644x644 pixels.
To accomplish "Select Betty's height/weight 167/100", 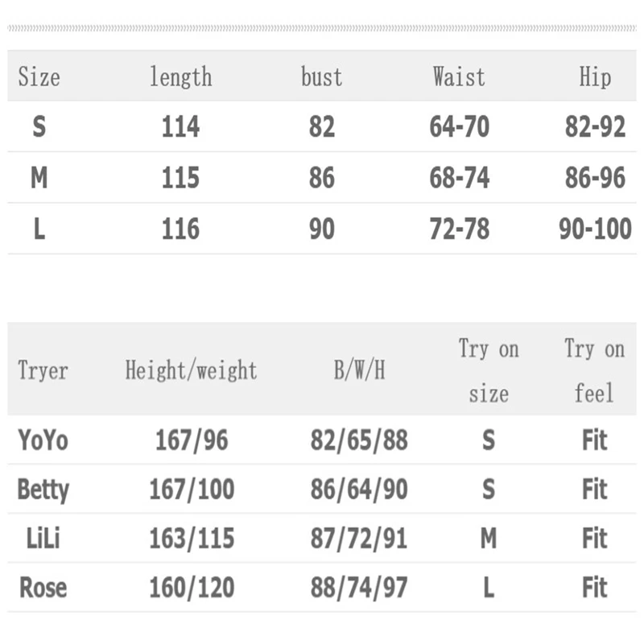I will (191, 489).
